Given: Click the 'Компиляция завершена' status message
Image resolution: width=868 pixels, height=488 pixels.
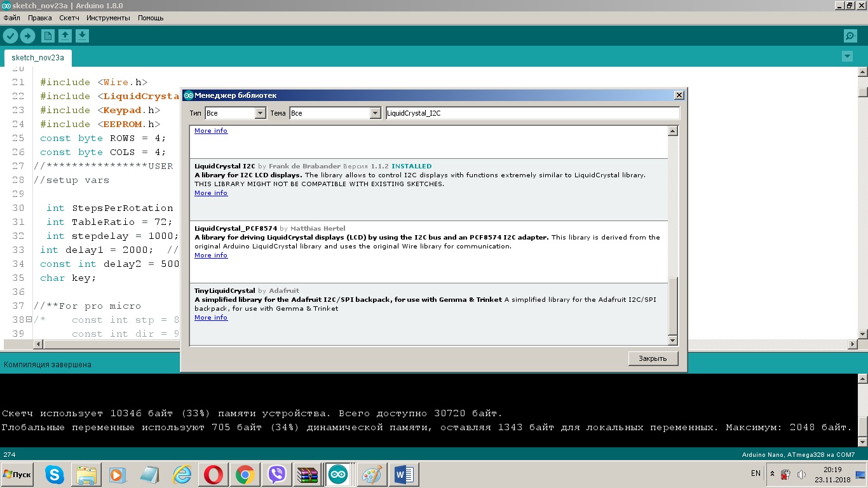Looking at the screenshot, I should coord(48,365).
